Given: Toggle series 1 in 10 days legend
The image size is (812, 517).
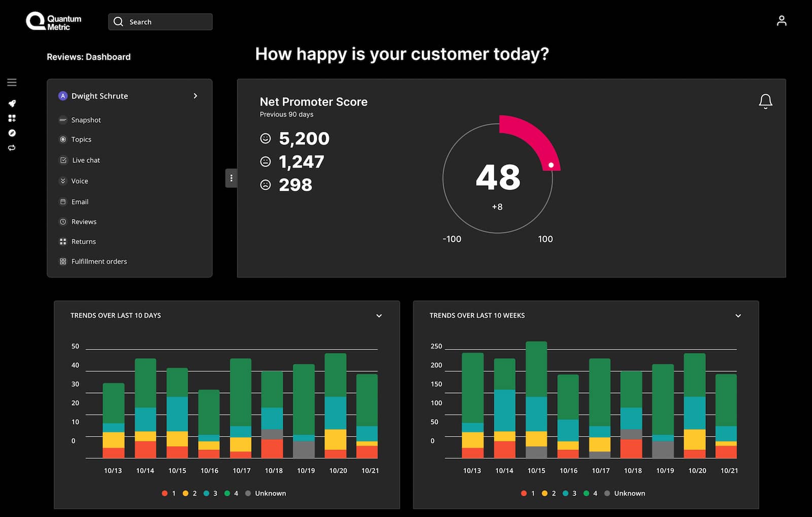Looking at the screenshot, I should click(x=169, y=493).
